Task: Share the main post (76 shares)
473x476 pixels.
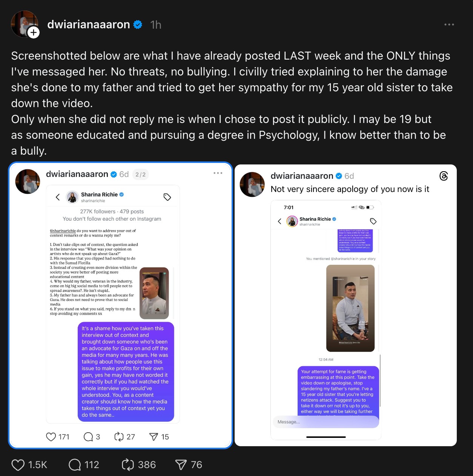Action: coord(181,465)
